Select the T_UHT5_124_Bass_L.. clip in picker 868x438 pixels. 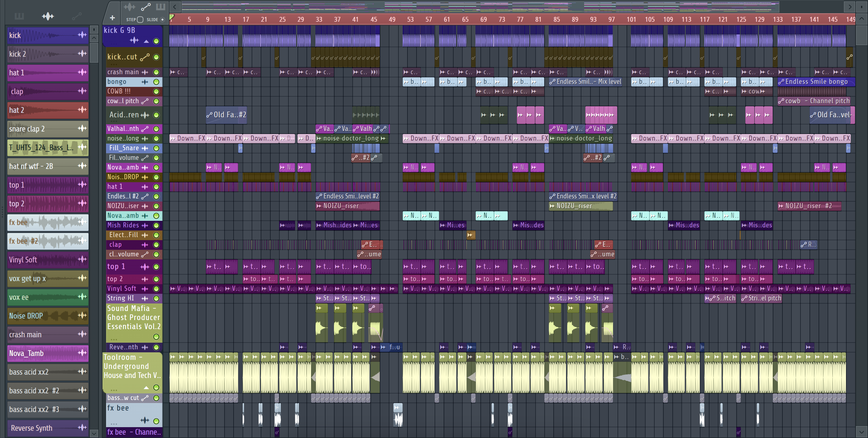coord(48,147)
